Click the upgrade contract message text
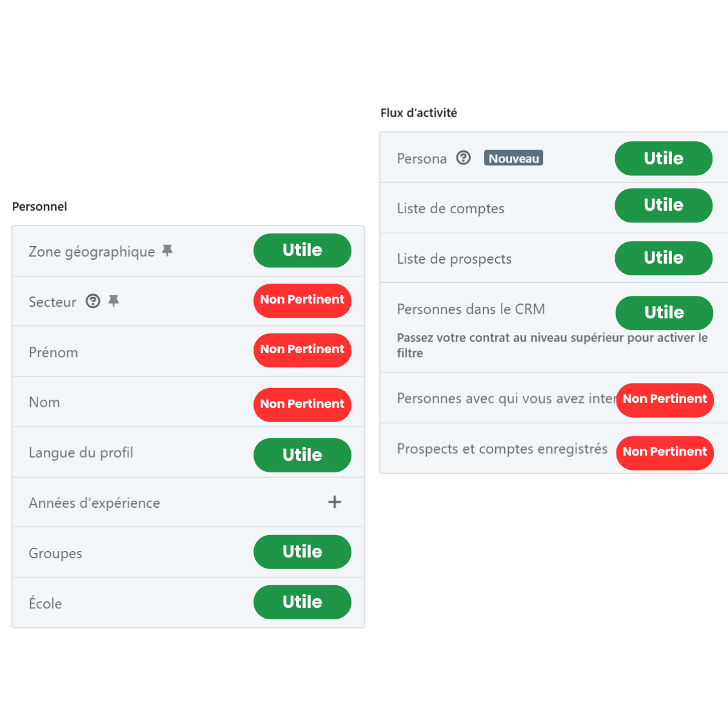 (552, 345)
